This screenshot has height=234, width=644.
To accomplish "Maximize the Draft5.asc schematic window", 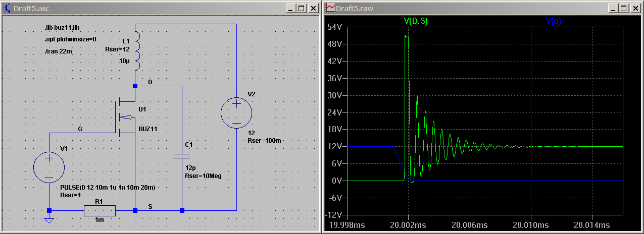I will [x=302, y=8].
